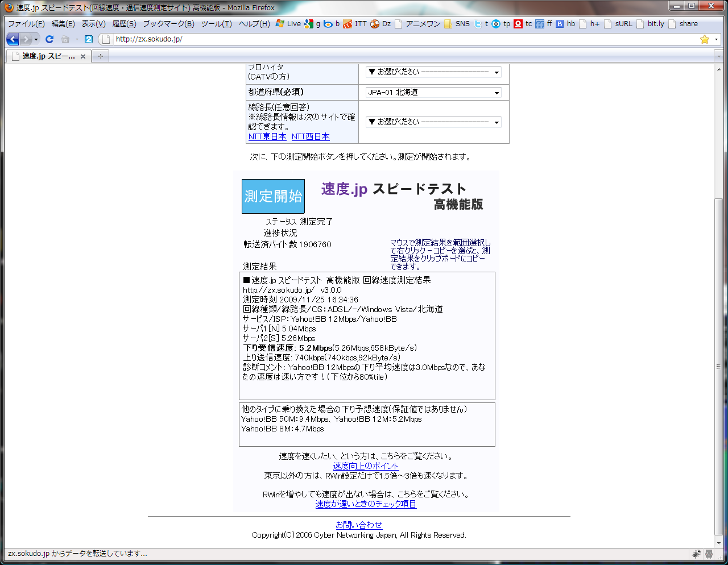This screenshot has width=728, height=565.
Task: Click the clipboard copy instruction text
Action: 440,254
